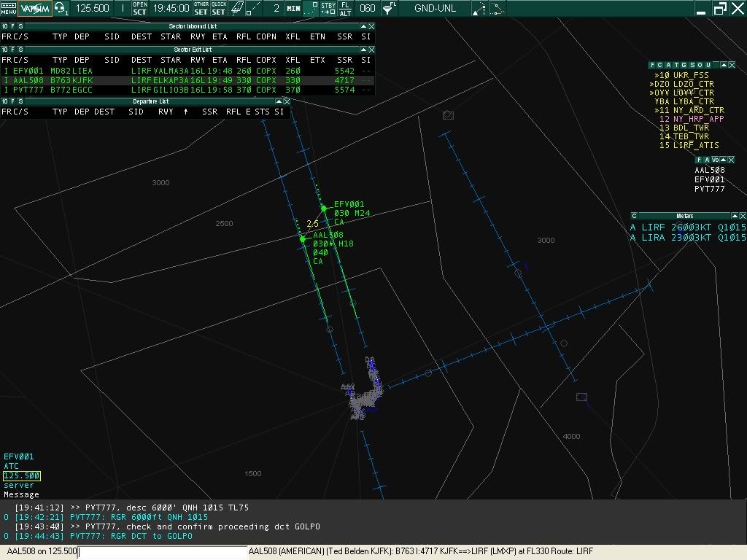Collapse the Sector Inbound List panel

(363, 26)
